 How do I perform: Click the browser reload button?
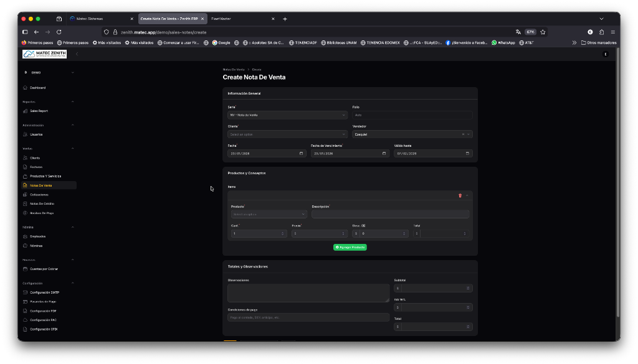(59, 32)
